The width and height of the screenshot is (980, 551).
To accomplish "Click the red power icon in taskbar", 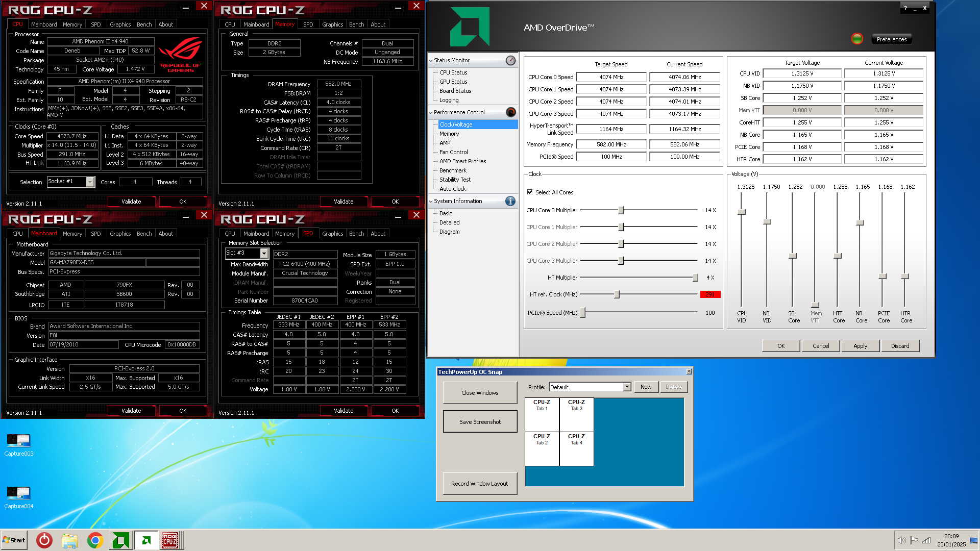I will pos(44,540).
